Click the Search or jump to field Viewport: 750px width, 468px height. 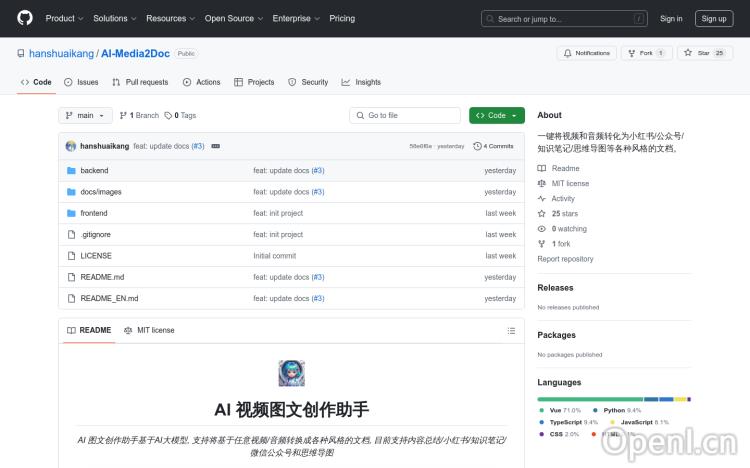pos(564,19)
